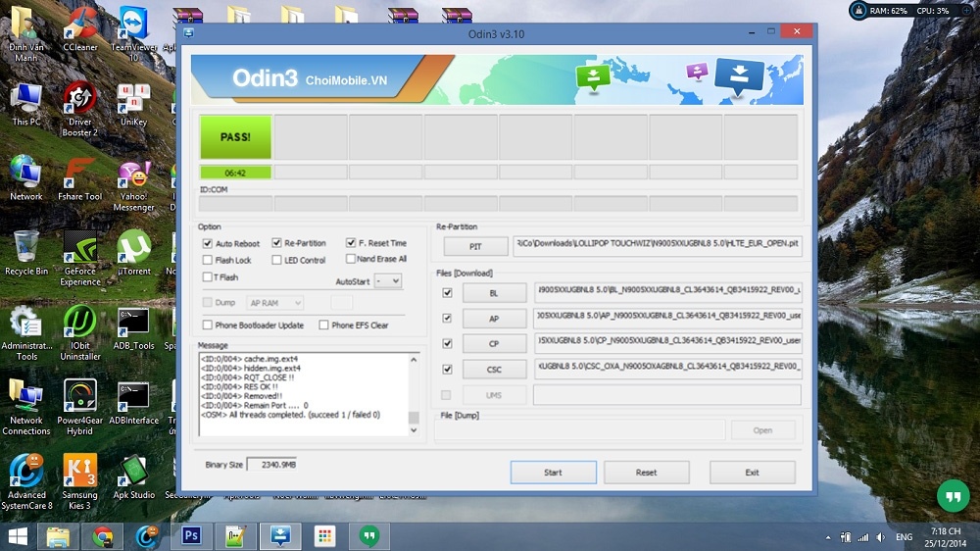Uncheck the BL file checkbox

tap(447, 292)
